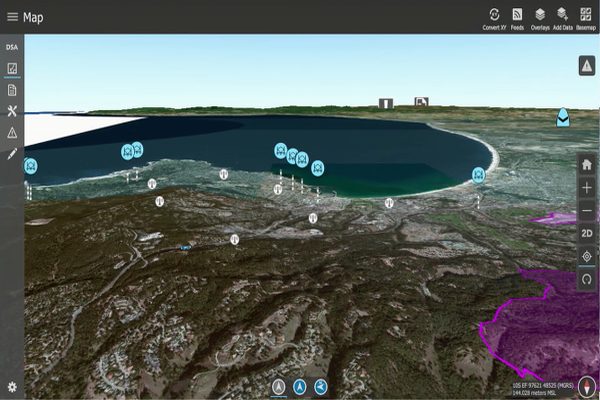Open the document report sidebar icon
This screenshot has width=600, height=400.
[x=12, y=90]
